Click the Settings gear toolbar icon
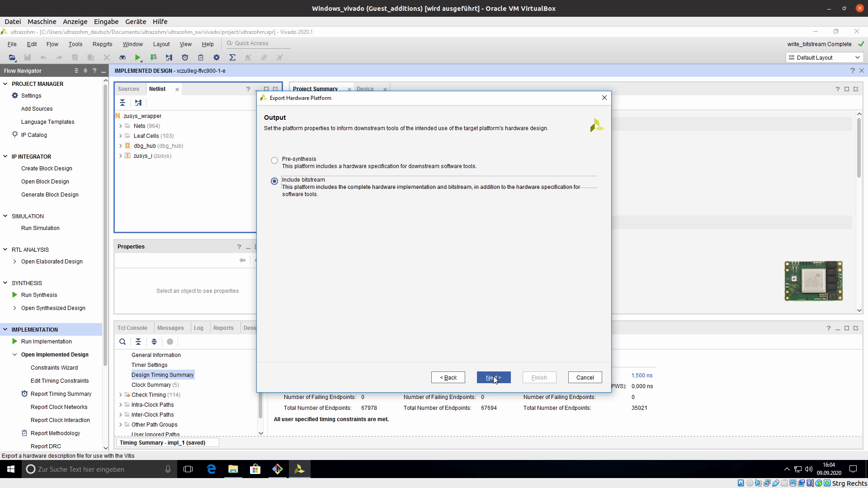This screenshot has width=868, height=488. 217,57
